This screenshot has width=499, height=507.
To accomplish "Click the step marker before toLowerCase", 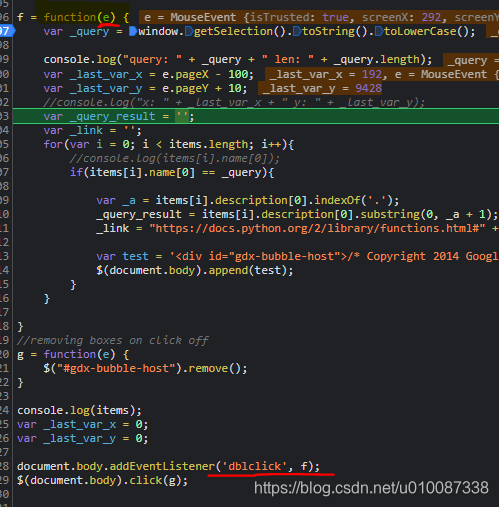I will 379,31.
